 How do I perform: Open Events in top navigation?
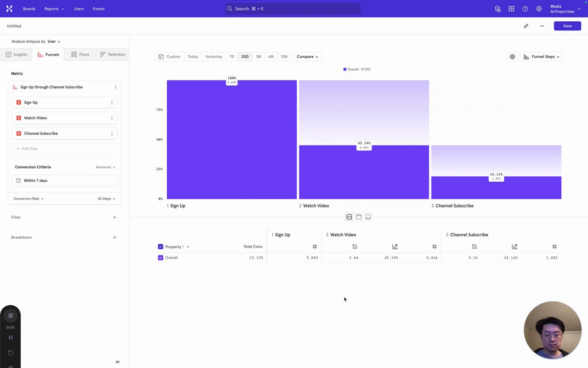[99, 9]
